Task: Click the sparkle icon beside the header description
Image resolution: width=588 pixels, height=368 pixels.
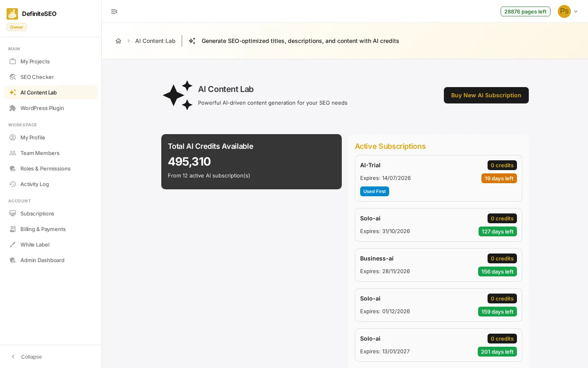Action: point(192,41)
